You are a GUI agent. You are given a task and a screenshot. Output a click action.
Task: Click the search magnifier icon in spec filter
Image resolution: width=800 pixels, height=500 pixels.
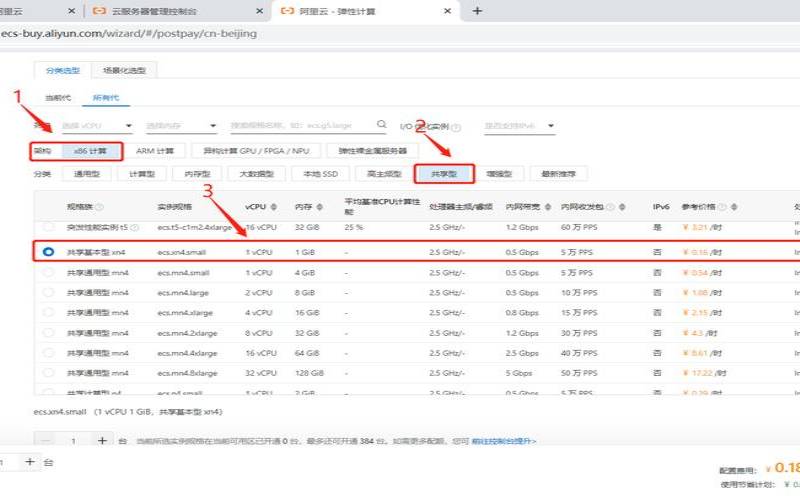click(381, 124)
